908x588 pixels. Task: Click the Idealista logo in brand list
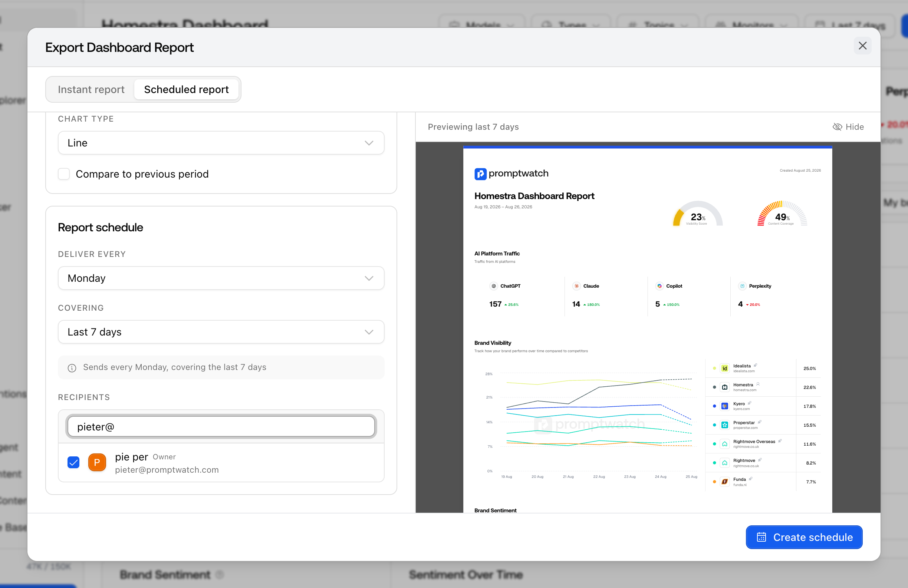tap(724, 369)
